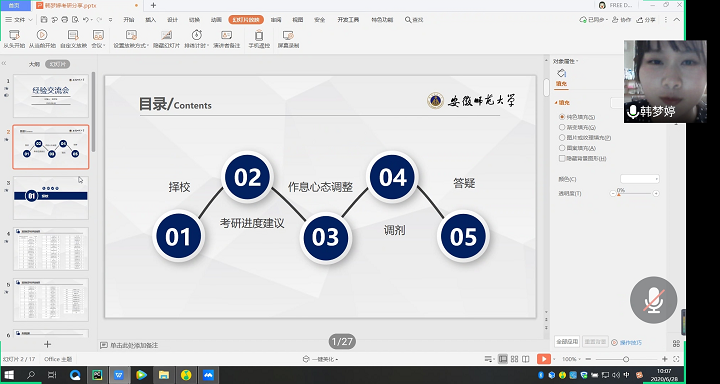Start slideshow from current slide (从当前开始)

coord(42,39)
